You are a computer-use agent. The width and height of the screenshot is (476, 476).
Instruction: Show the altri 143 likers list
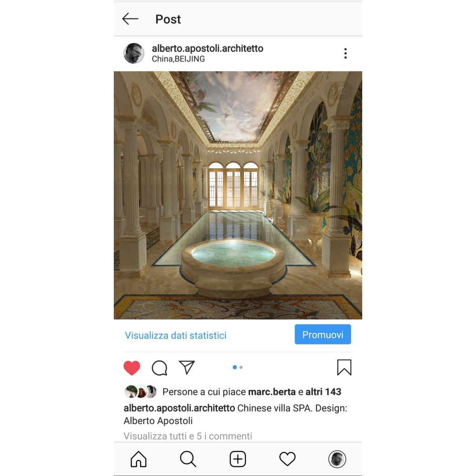tap(324, 391)
